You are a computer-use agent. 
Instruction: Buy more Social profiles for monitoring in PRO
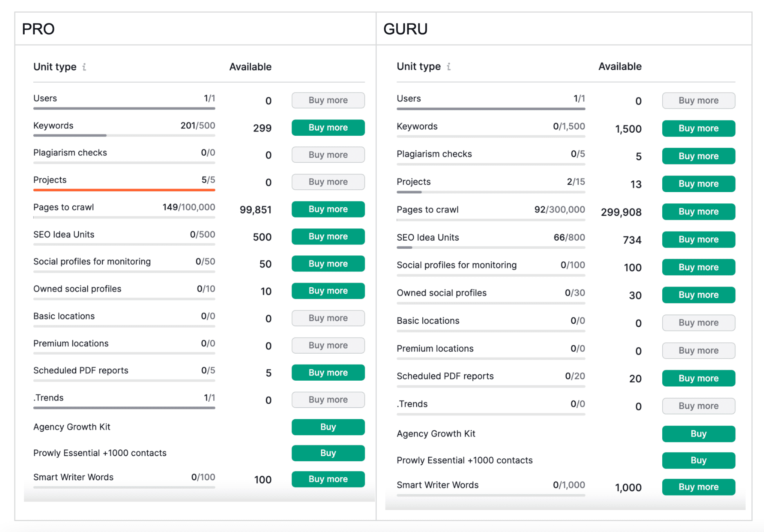(x=328, y=264)
